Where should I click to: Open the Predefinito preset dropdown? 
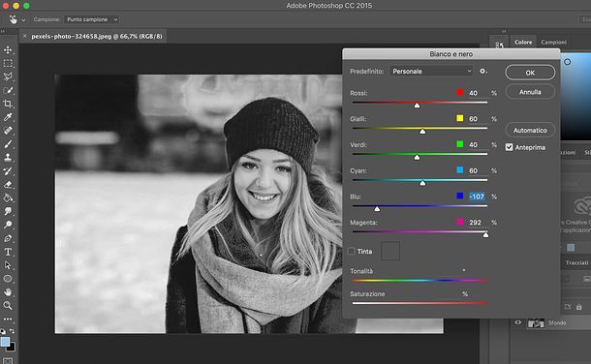(x=431, y=71)
